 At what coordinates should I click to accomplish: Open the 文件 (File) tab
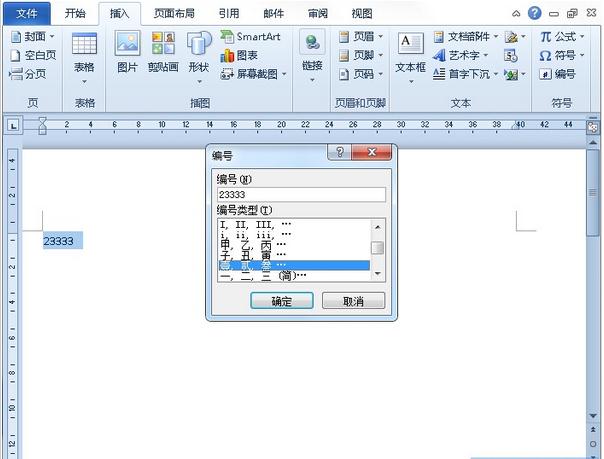(27, 13)
